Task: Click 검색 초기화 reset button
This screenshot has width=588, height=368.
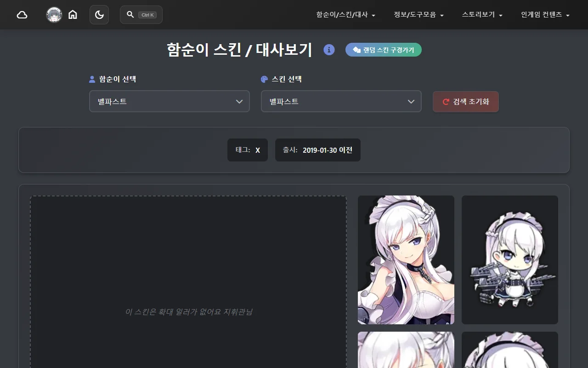Action: point(466,102)
